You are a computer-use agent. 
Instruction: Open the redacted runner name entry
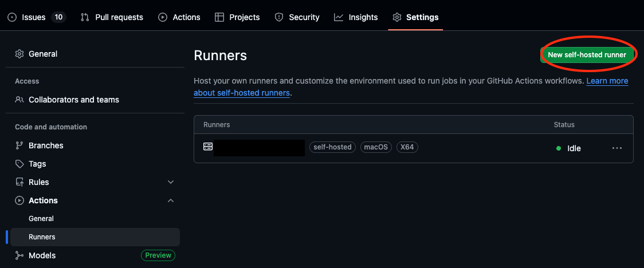point(259,148)
